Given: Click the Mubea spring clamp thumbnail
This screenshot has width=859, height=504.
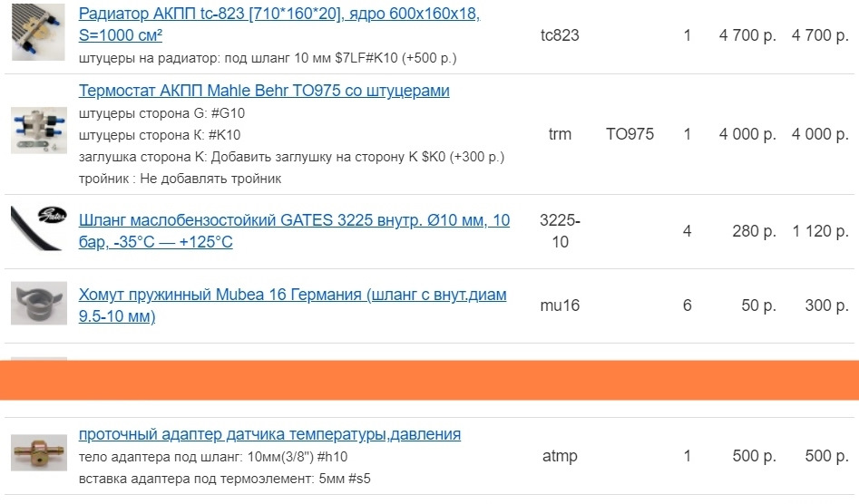Looking at the screenshot, I should (38, 304).
